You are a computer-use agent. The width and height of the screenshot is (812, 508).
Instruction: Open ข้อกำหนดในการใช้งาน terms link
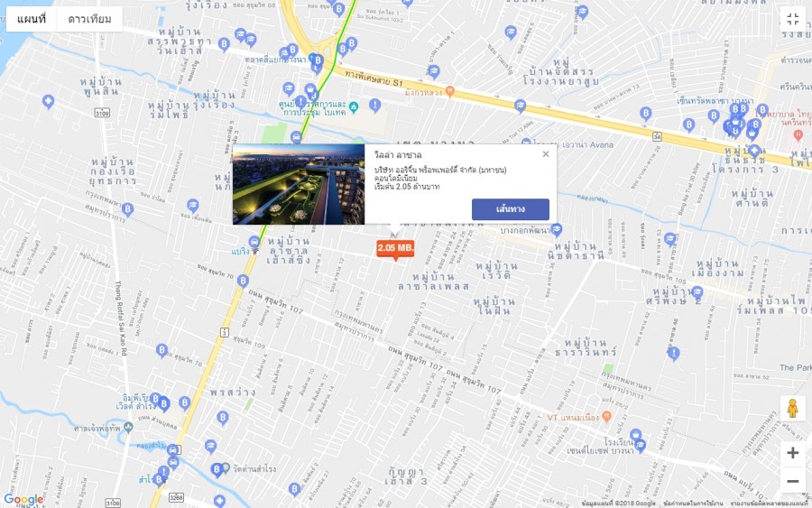coord(692,503)
